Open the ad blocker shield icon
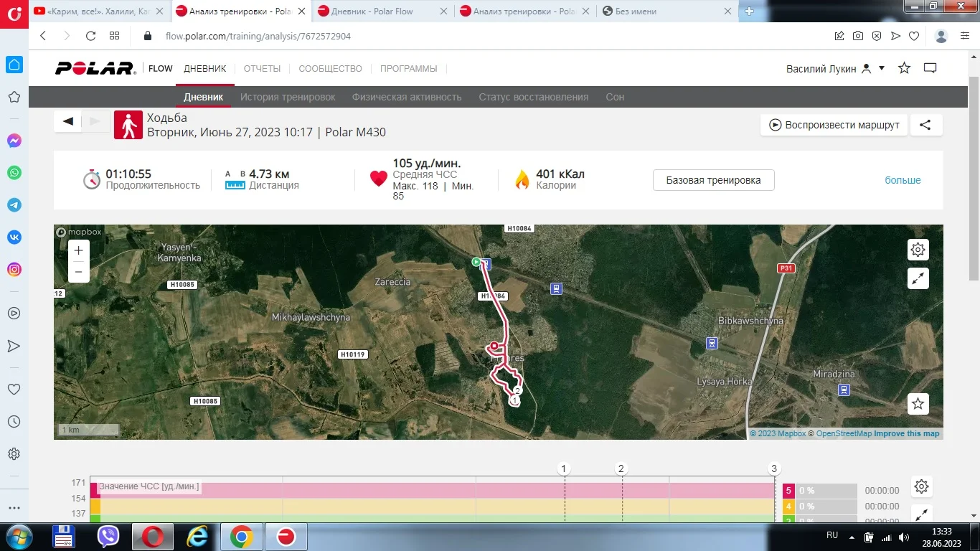Screen dimensions: 980x551 click(x=877, y=36)
